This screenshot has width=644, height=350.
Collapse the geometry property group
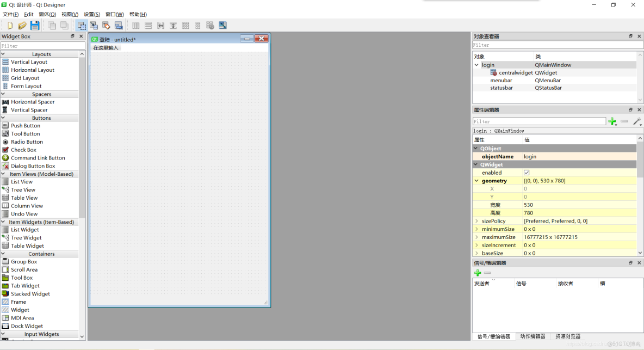(476, 181)
